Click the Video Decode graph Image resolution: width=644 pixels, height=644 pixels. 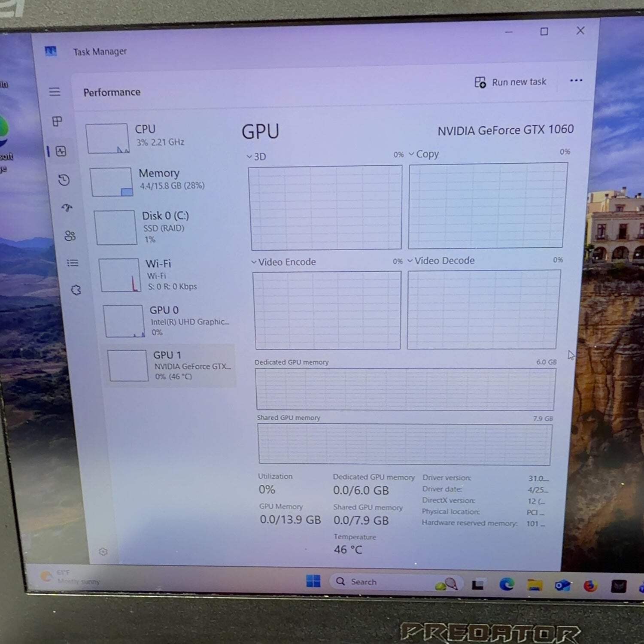coord(483,309)
